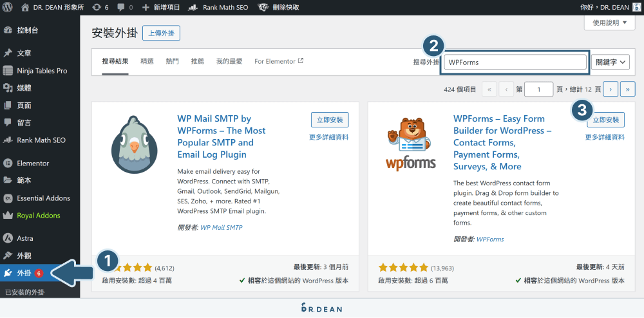
Task: Click 最後更新: 3 個月前 text
Action: (x=321, y=267)
